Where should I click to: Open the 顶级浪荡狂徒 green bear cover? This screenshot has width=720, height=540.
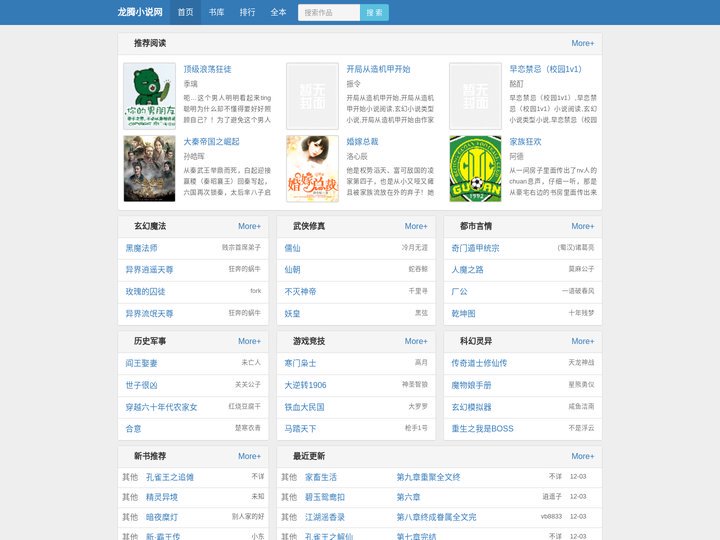tap(149, 96)
